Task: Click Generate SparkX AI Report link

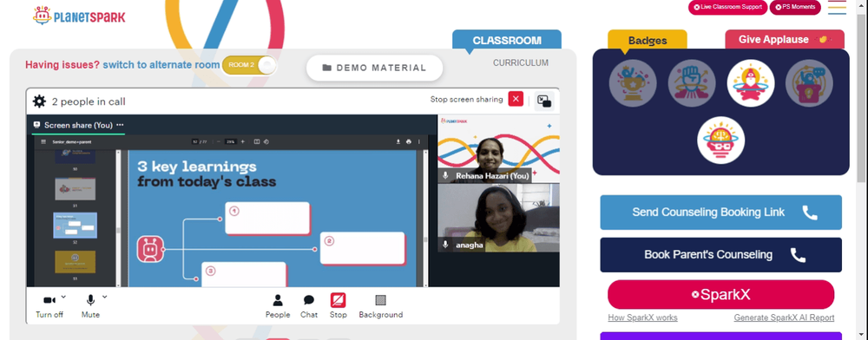Action: (784, 318)
